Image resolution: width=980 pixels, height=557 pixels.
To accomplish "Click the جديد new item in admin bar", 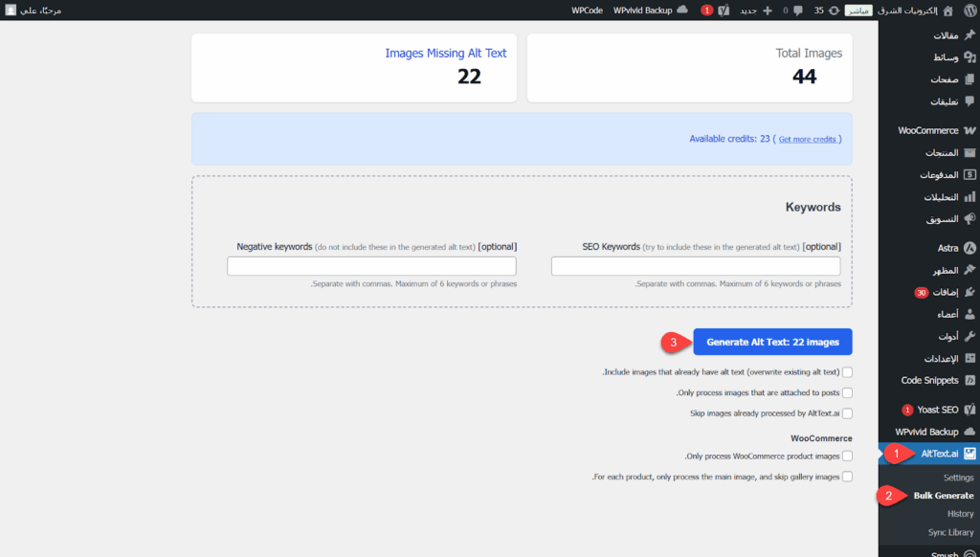I will [x=748, y=11].
